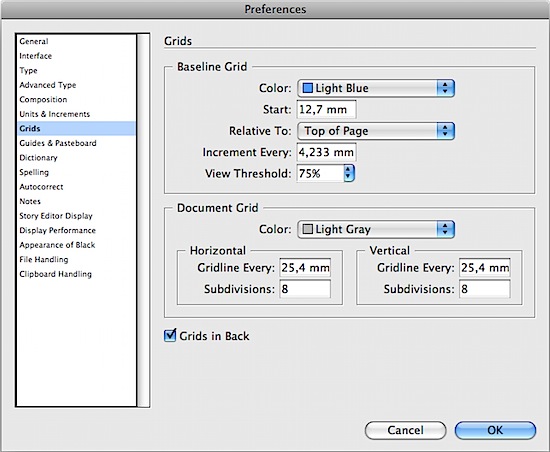
Task: Click the View Threshold stepper arrows
Action: 349,173
